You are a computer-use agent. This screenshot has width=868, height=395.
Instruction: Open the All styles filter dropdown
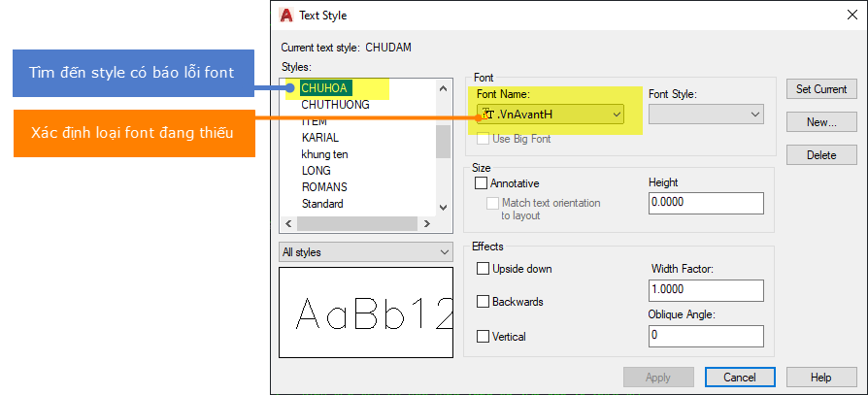point(365,252)
